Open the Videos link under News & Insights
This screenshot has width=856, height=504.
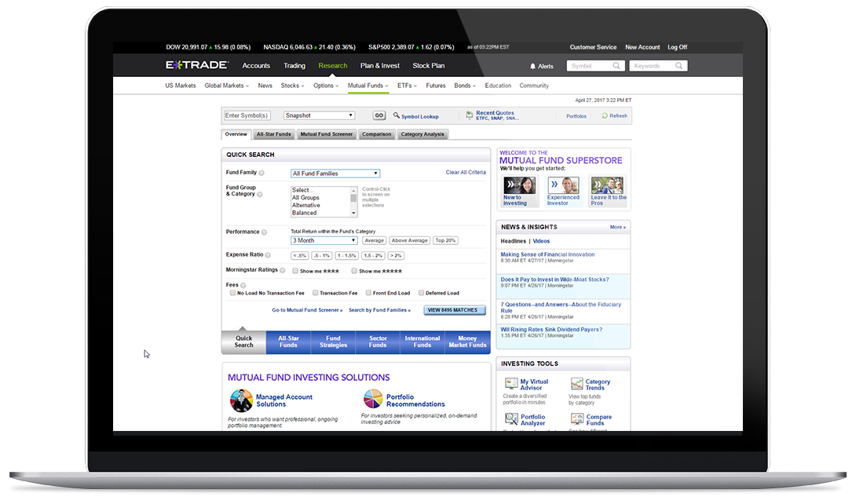(x=541, y=241)
